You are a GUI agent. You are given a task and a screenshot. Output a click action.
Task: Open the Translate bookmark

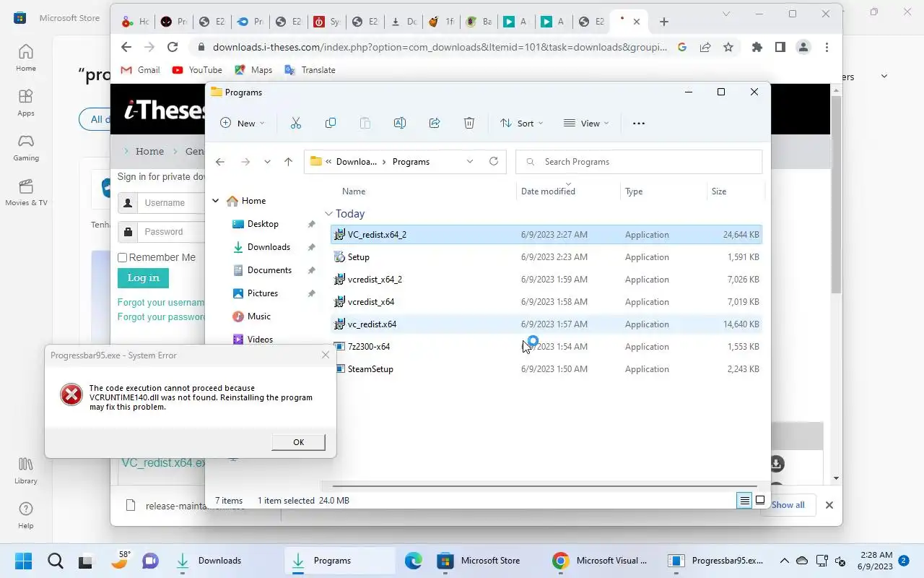coord(310,70)
